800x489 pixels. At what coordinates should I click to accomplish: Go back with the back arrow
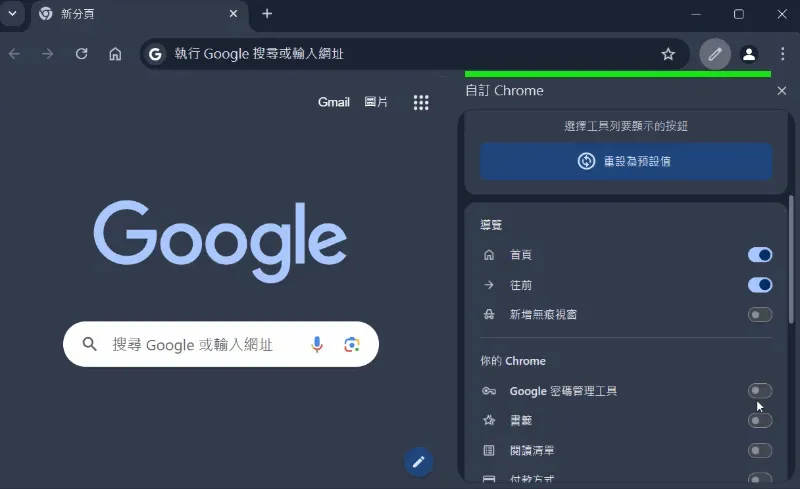pos(14,54)
